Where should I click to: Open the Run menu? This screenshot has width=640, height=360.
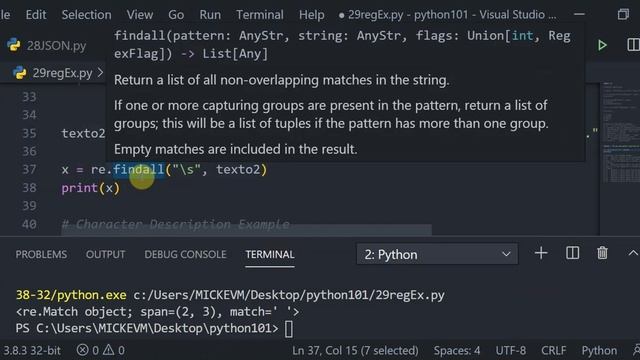point(210,15)
